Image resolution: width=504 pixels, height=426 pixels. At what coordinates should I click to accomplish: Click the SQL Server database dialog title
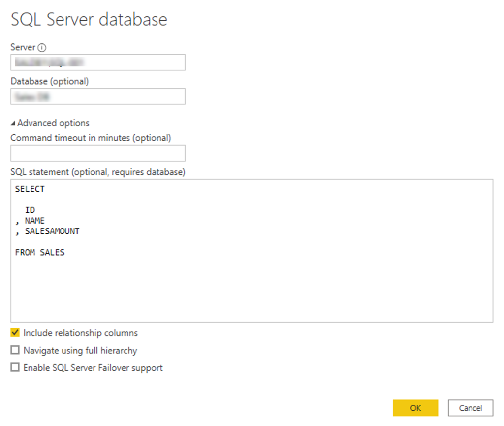coord(89,19)
